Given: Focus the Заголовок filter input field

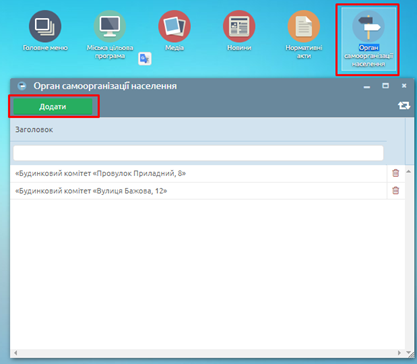Looking at the screenshot, I should (x=198, y=153).
